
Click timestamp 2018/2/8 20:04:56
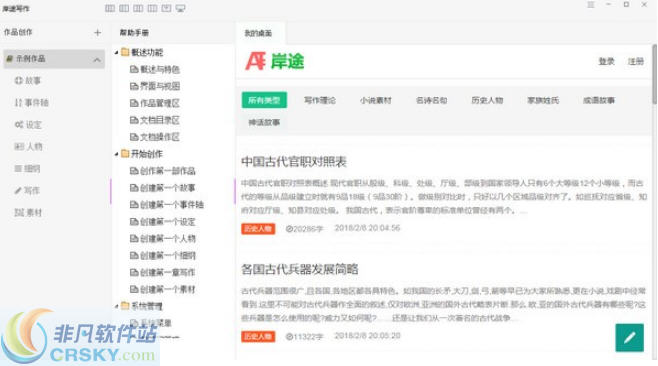coord(367,228)
